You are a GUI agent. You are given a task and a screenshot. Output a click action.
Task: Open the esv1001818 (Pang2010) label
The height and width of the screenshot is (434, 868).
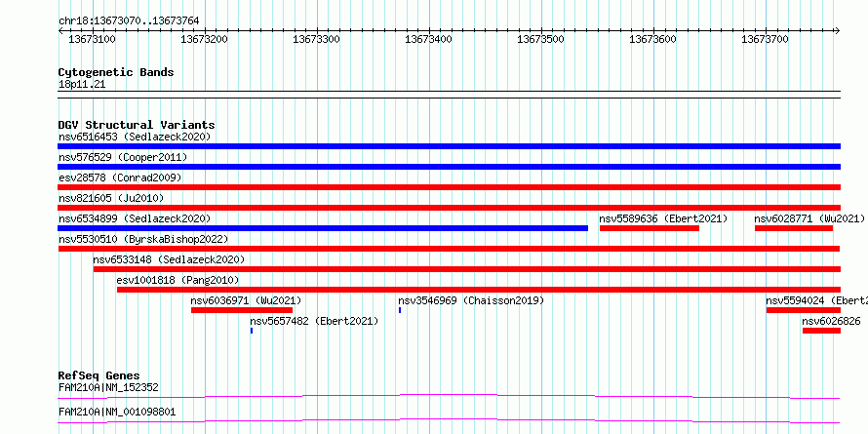[178, 280]
